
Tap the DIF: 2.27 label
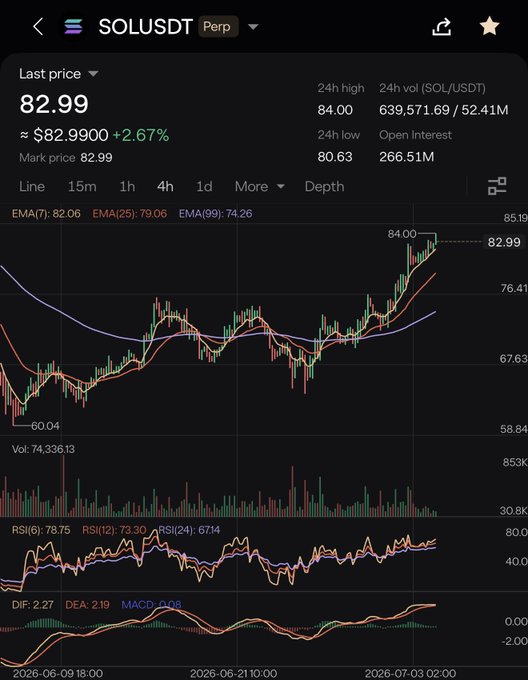pos(33,605)
